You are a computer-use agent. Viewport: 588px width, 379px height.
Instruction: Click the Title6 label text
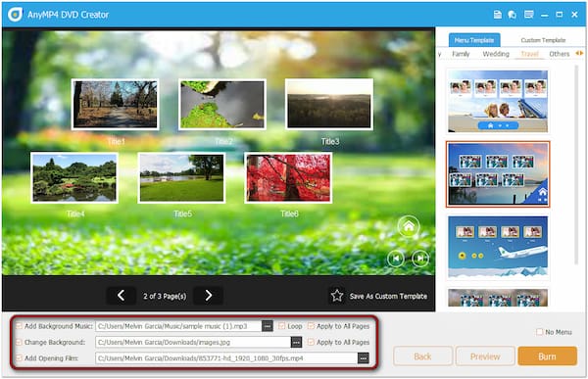[289, 213]
